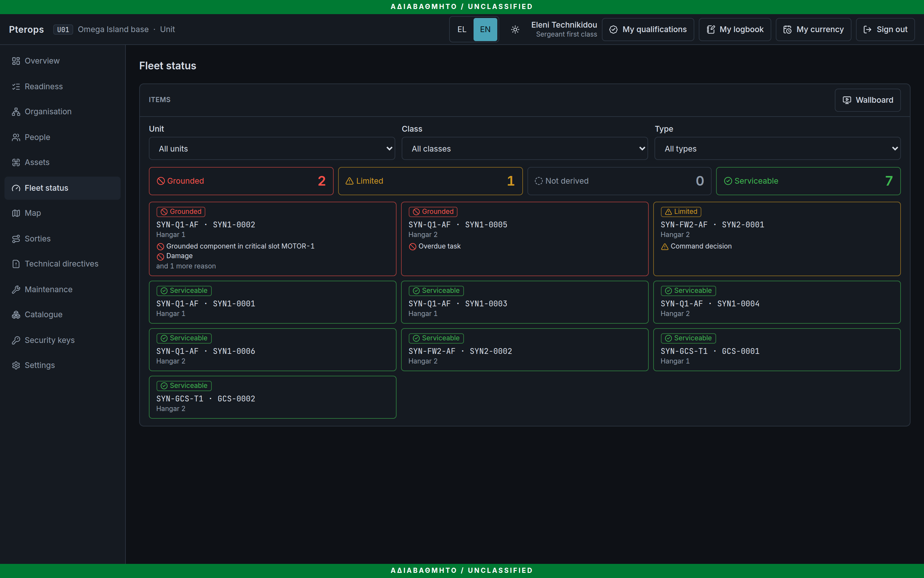Toggle the Limited status filter
The width and height of the screenshot is (924, 578).
(430, 181)
